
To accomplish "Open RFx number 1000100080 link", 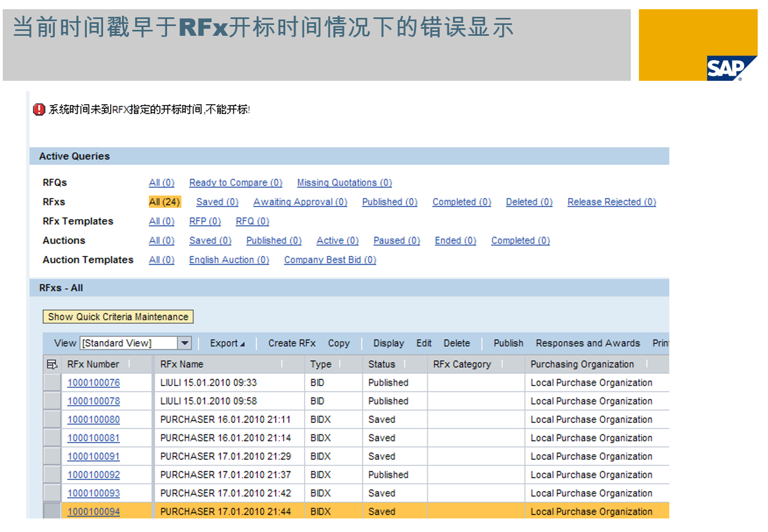I will pos(94,420).
